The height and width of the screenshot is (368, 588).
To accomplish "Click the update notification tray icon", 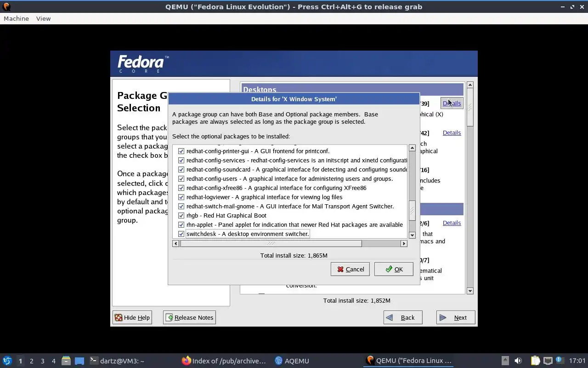I will 559,361.
